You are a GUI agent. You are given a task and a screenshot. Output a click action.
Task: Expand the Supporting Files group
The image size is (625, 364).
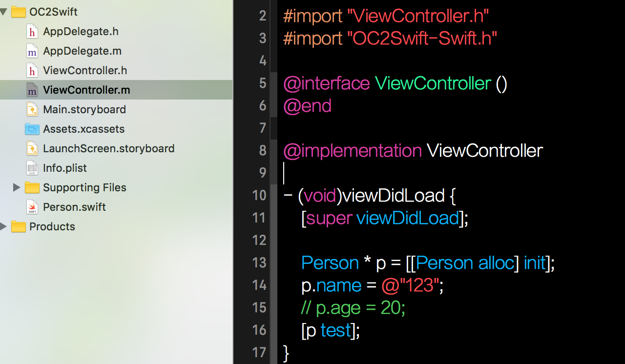point(17,187)
